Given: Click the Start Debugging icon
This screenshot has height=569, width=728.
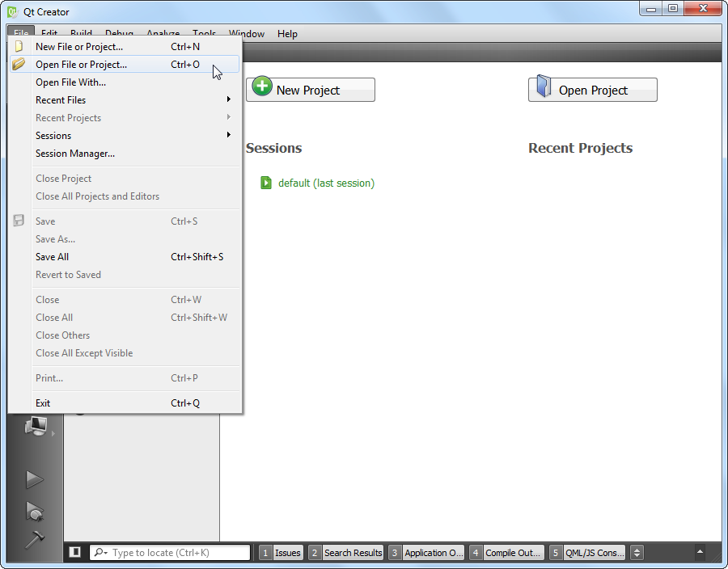Looking at the screenshot, I should click(34, 512).
